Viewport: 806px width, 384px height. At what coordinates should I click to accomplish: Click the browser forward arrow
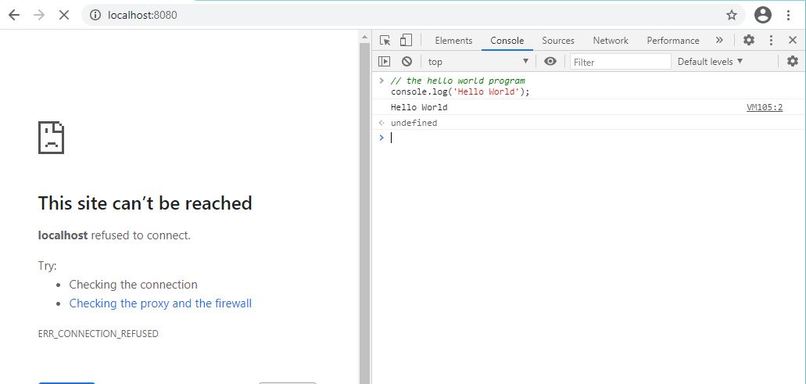pyautogui.click(x=39, y=15)
